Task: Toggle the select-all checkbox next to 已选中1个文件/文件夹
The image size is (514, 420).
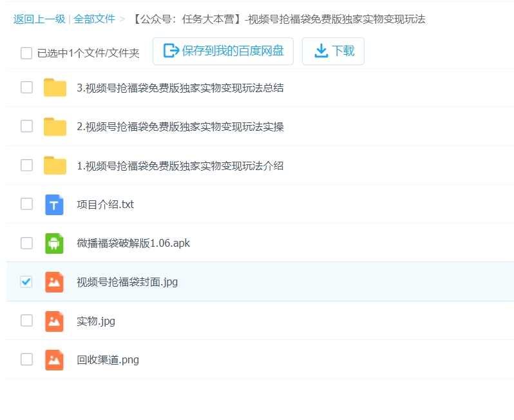Action: coord(26,53)
